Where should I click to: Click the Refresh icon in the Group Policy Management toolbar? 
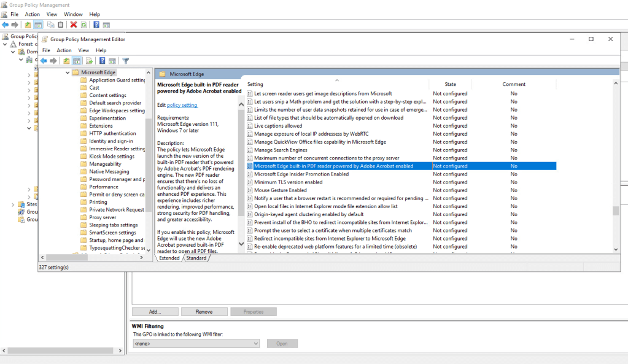(83, 25)
